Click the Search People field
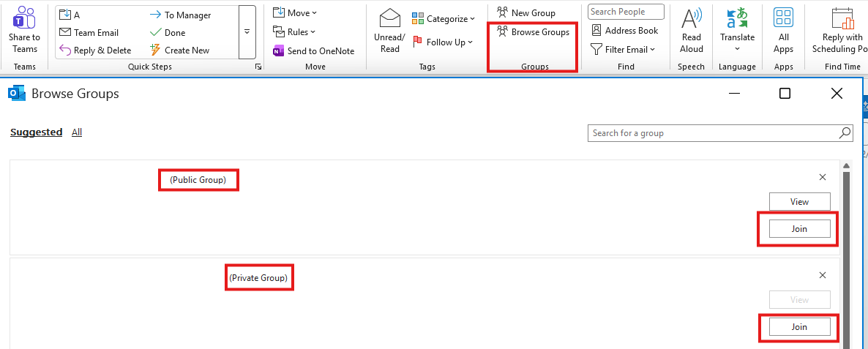 tap(626, 12)
